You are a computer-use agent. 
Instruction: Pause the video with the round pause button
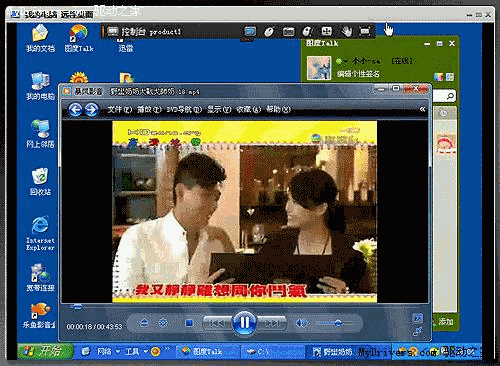[245, 323]
